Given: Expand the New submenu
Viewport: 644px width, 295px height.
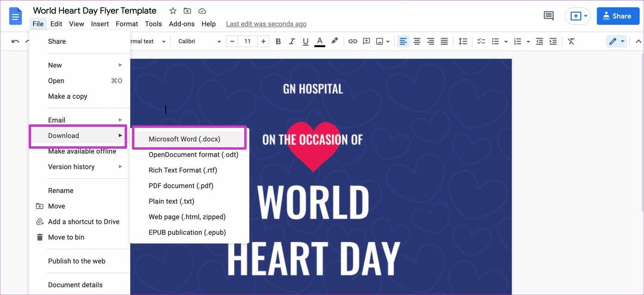Looking at the screenshot, I should 80,65.
